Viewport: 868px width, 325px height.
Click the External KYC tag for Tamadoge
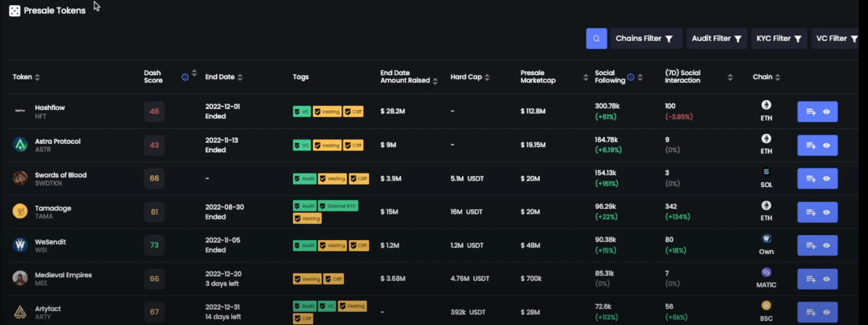pyautogui.click(x=338, y=206)
